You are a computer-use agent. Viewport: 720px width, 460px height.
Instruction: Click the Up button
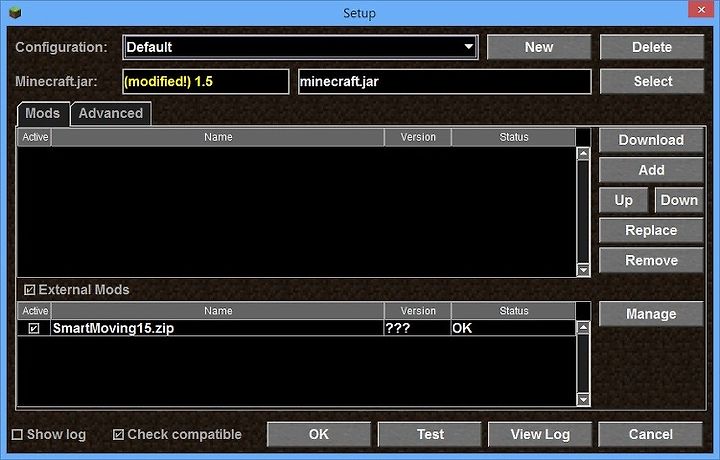coord(624,200)
